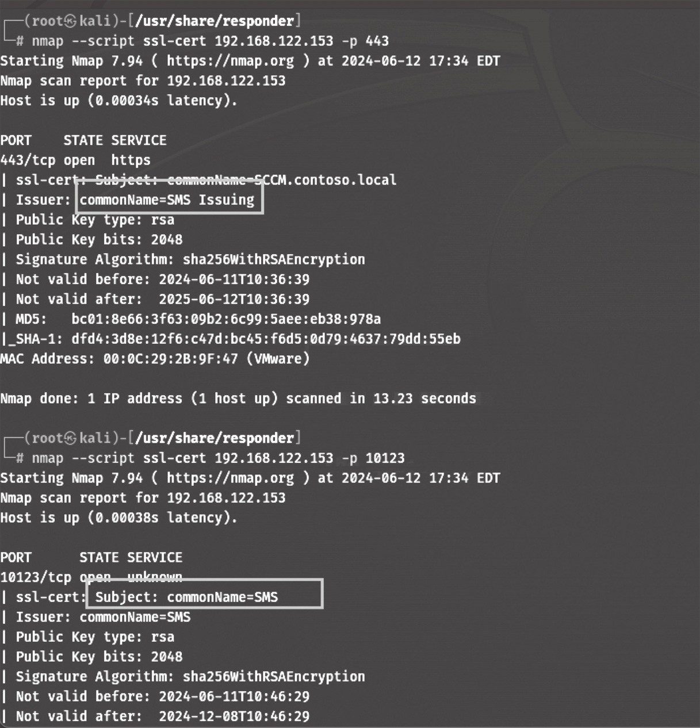
Task: Click the highlighted Subject: commonName=SMS box
Action: point(204,594)
